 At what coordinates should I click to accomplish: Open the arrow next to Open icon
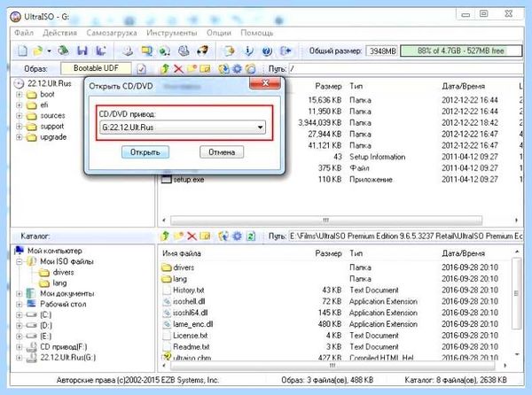(49, 51)
